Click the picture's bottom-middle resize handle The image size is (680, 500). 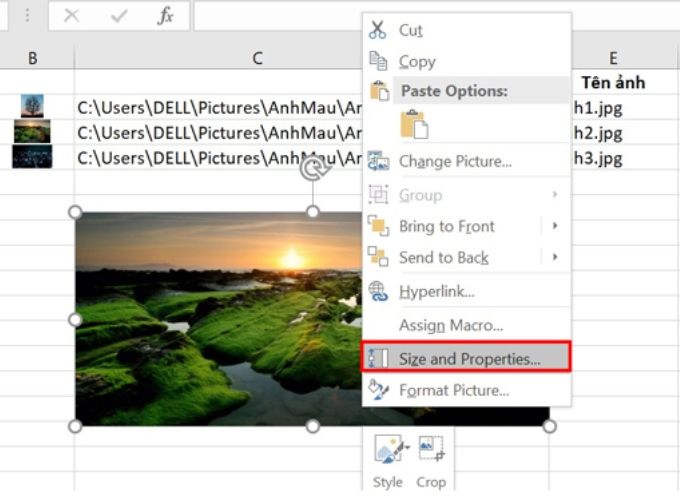[312, 426]
